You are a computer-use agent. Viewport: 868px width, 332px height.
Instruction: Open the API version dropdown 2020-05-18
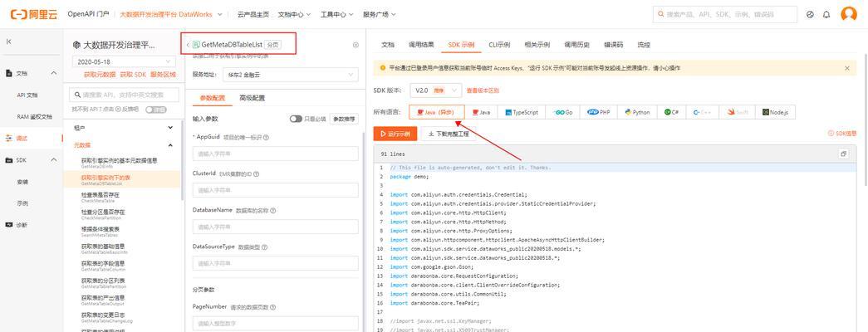124,62
